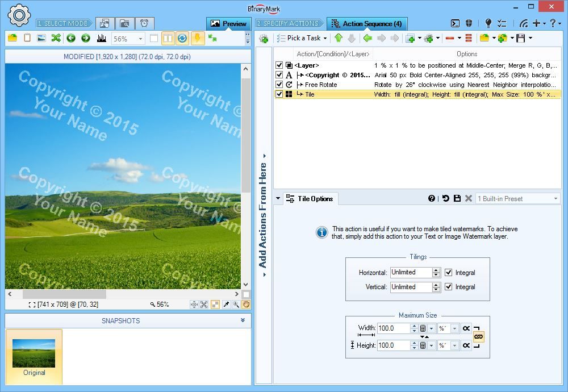Image resolution: width=568 pixels, height=392 pixels.
Task: Go to next image with green right arrow
Action: (86, 37)
